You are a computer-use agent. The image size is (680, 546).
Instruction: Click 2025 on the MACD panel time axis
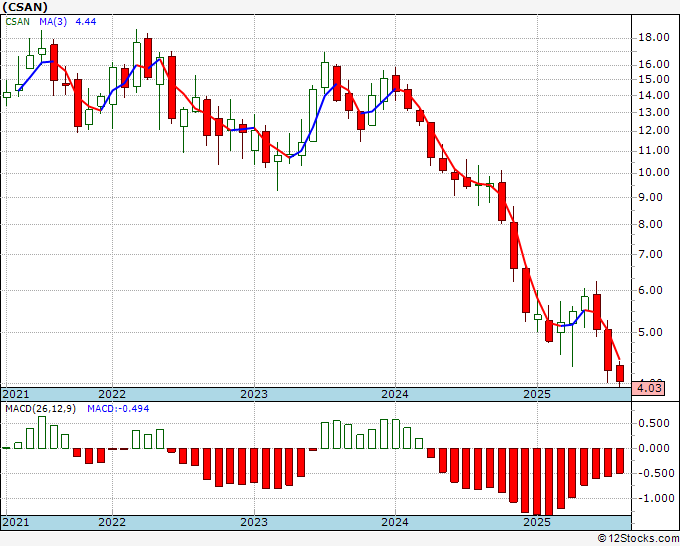(x=537, y=522)
